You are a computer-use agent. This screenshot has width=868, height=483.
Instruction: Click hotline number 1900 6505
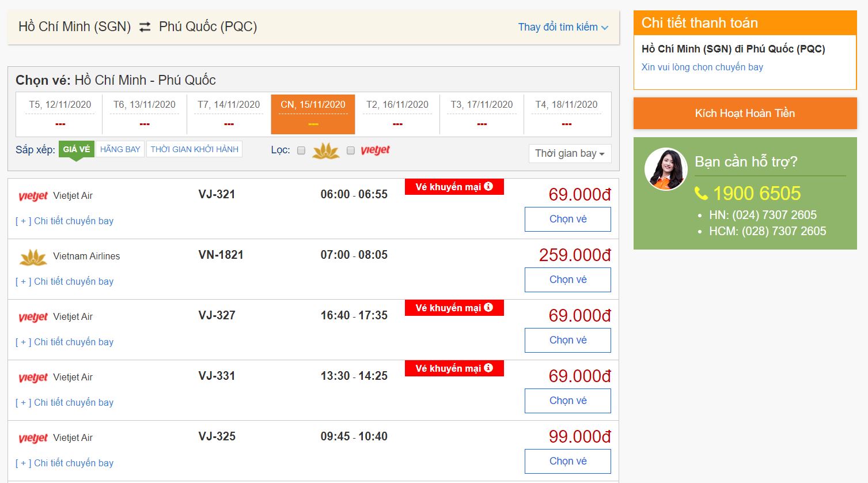click(757, 193)
